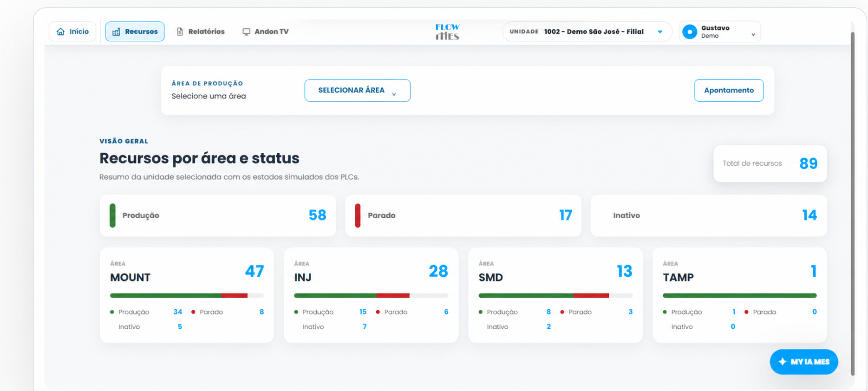Click the INJ area status bar
Viewport: 868px width, 391px height.
click(x=371, y=295)
